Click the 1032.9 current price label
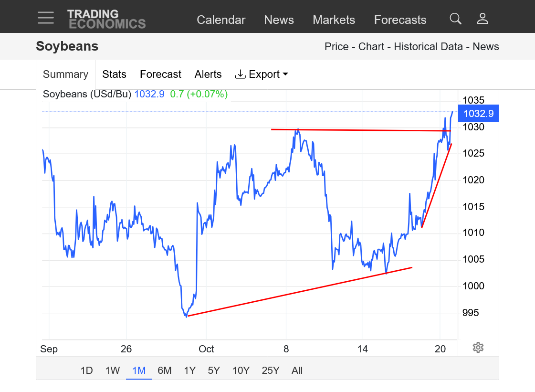This screenshot has height=392, width=535. click(478, 114)
